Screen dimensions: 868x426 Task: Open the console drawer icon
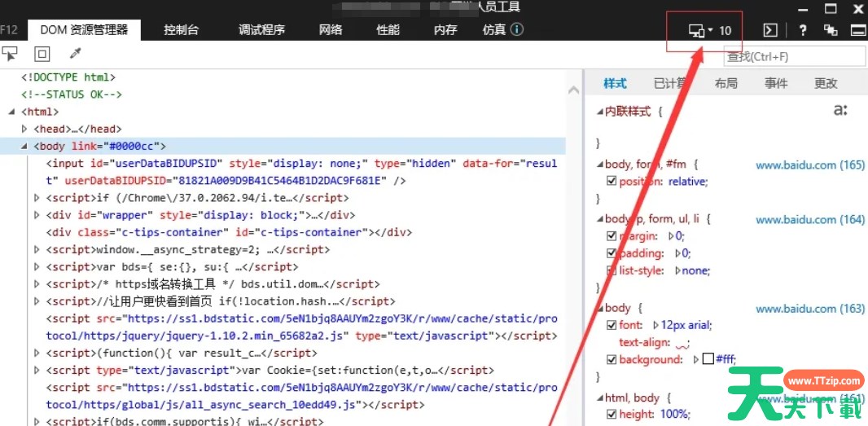pos(769,31)
